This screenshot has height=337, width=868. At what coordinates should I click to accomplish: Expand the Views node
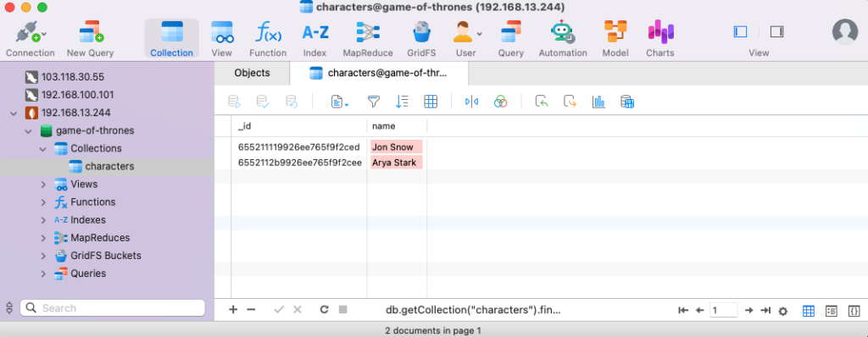43,185
